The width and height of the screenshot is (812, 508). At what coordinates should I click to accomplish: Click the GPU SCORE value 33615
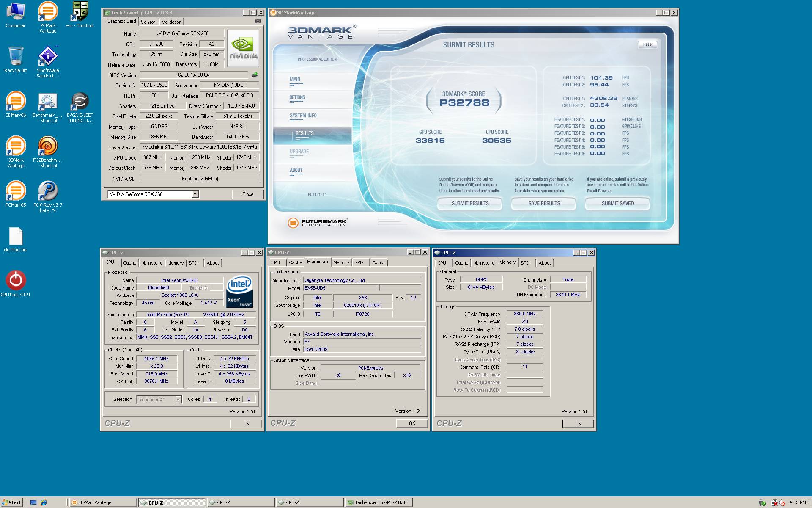pyautogui.click(x=430, y=141)
